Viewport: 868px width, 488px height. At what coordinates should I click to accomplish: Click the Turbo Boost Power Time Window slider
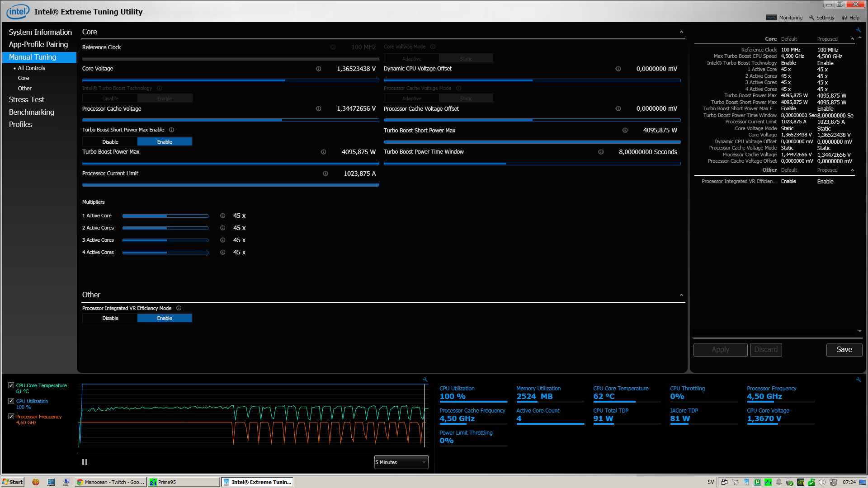(532, 164)
